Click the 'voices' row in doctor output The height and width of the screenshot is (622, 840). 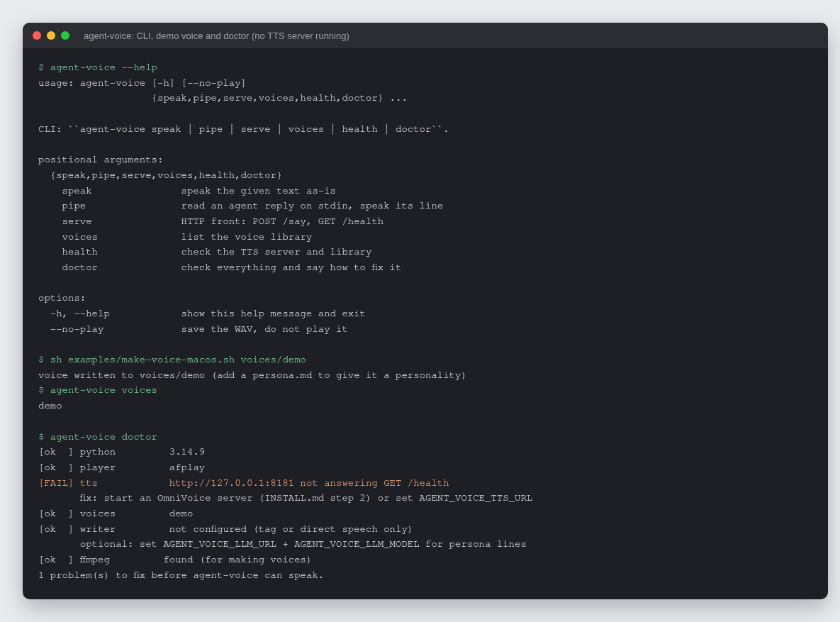[116, 513]
